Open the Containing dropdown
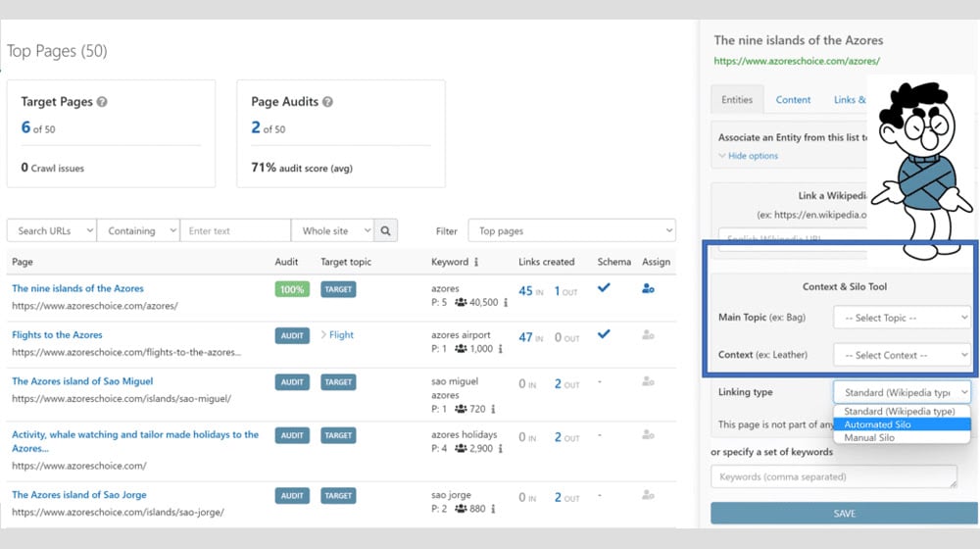 [x=139, y=230]
